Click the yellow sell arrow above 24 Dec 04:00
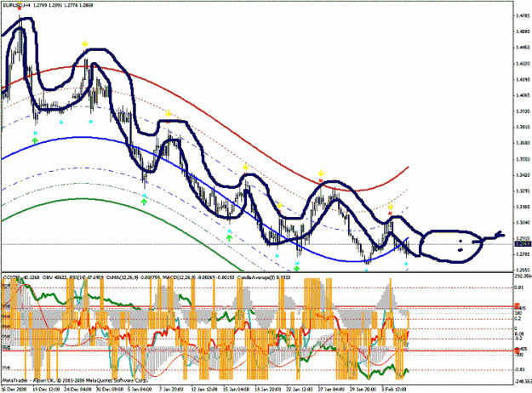The height and width of the screenshot is (393, 532). [85, 43]
